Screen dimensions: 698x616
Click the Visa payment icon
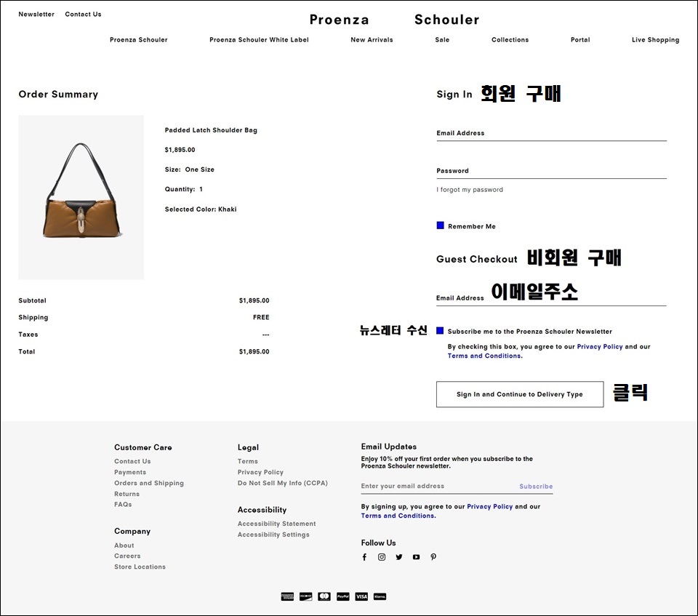click(361, 596)
